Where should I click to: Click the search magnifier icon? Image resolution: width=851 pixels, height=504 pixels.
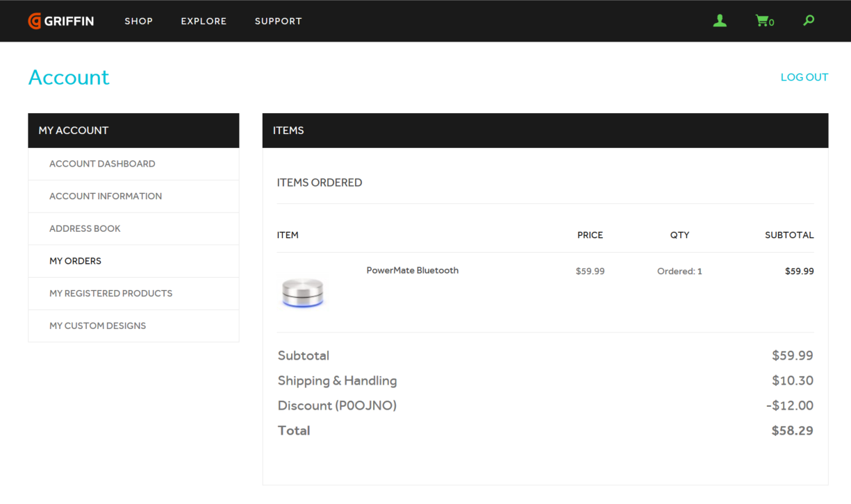809,21
